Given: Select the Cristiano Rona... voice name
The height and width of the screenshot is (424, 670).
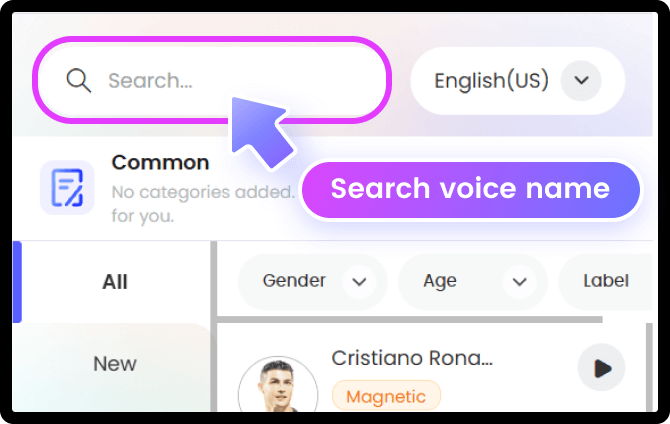Looking at the screenshot, I should (x=412, y=358).
